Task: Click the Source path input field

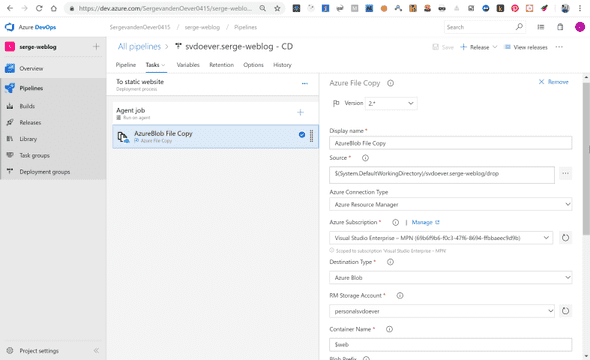Action: click(x=442, y=175)
